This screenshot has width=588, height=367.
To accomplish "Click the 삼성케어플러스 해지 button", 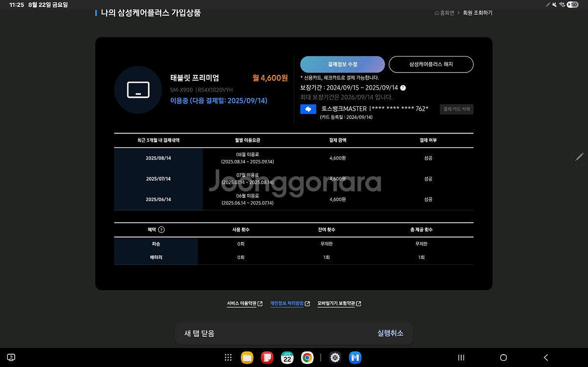I will click(x=431, y=65).
